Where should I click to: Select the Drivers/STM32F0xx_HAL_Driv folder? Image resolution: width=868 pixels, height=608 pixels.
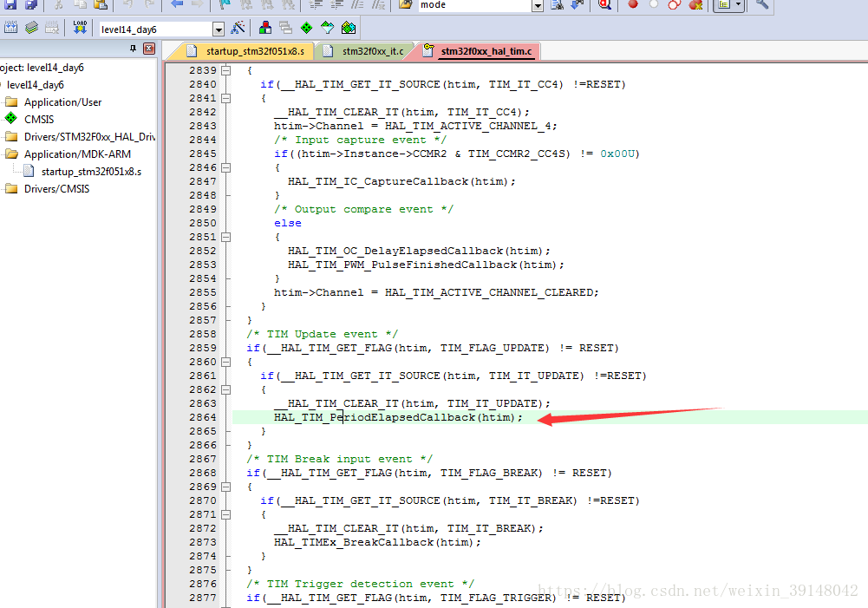point(89,137)
